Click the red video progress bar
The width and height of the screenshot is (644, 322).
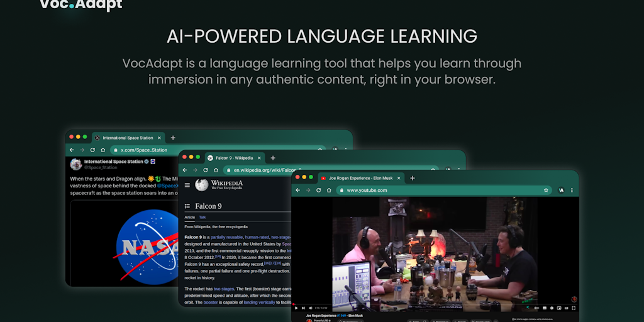point(435,304)
